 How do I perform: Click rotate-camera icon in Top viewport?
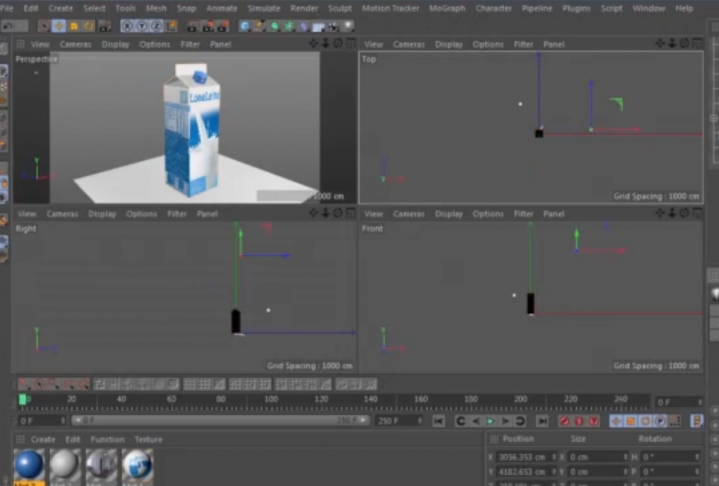click(684, 44)
